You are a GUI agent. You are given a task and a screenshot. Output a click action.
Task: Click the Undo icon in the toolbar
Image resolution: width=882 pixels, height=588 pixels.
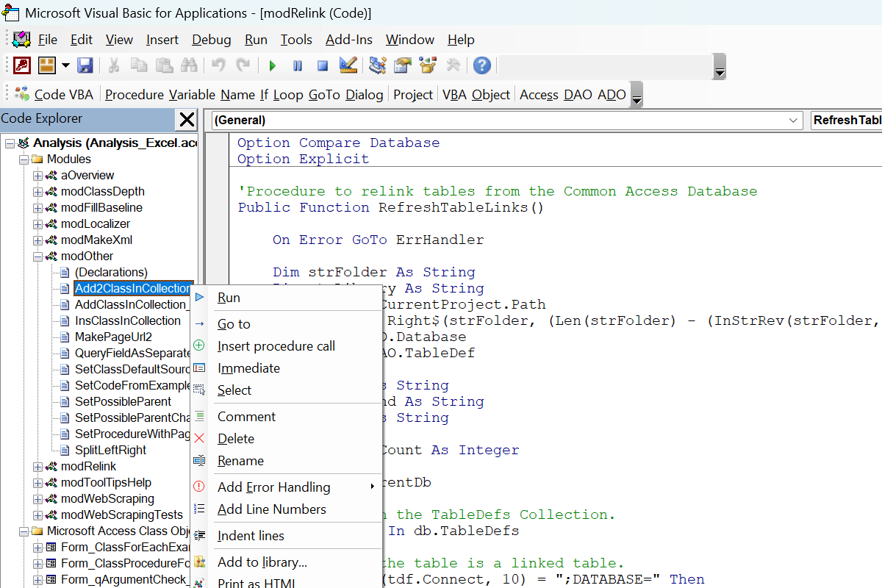218,65
